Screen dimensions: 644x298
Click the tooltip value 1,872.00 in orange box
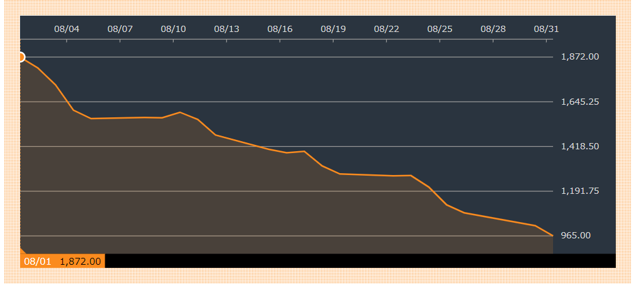point(80,262)
